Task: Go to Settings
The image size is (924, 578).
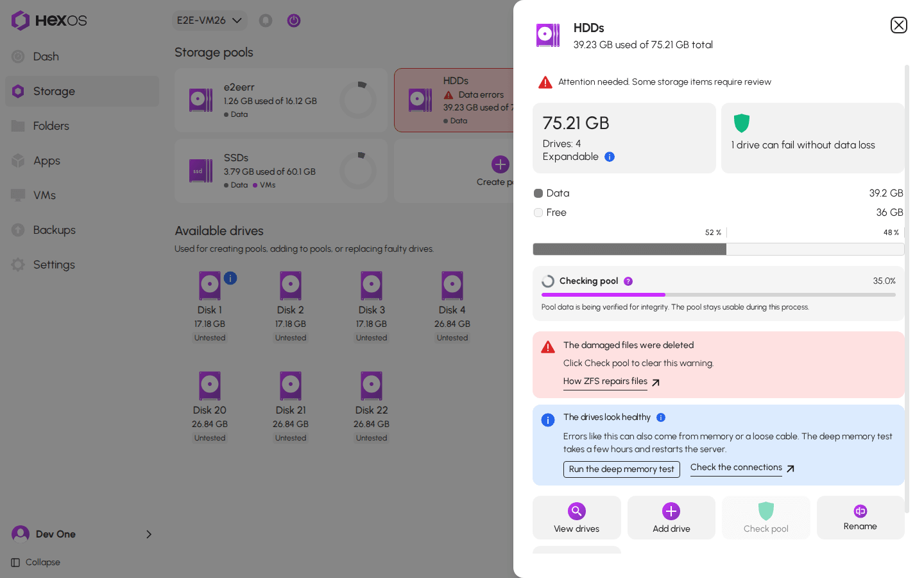Action: (82, 265)
